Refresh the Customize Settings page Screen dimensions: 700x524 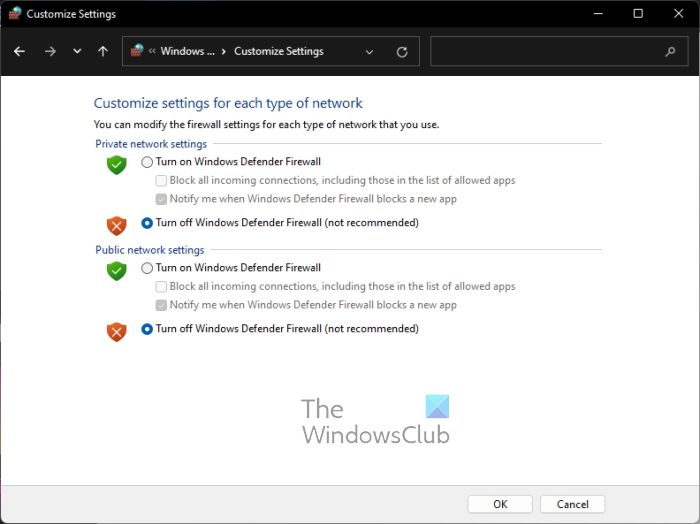coord(402,52)
